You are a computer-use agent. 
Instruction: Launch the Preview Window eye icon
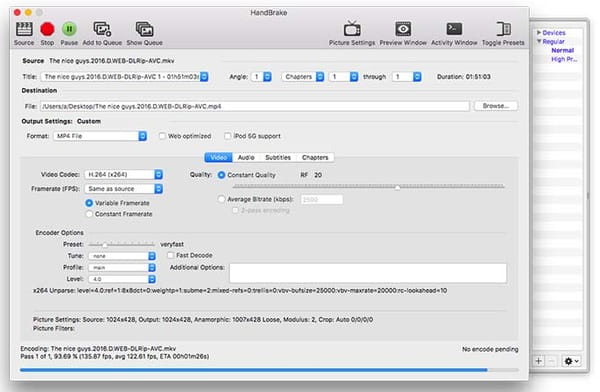pyautogui.click(x=403, y=29)
